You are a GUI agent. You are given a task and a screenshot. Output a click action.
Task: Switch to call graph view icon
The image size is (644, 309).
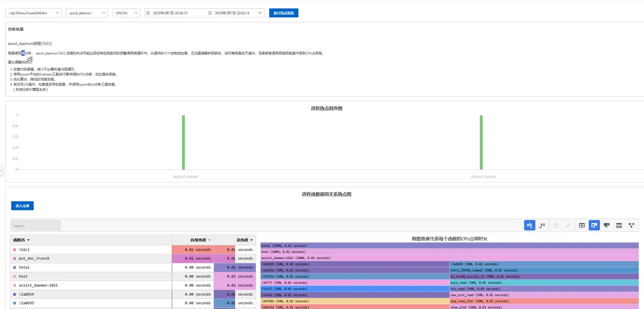(x=631, y=225)
